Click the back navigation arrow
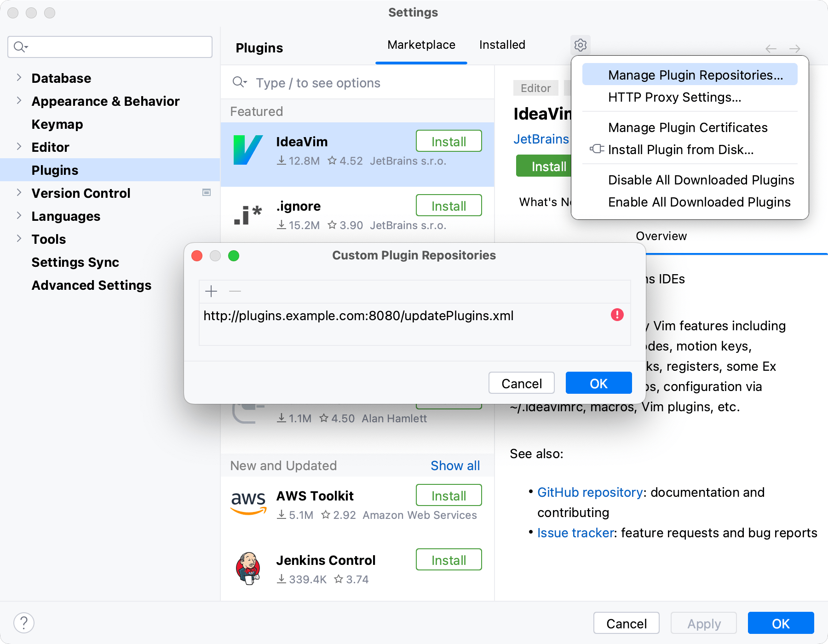The height and width of the screenshot is (644, 828). [x=771, y=48]
